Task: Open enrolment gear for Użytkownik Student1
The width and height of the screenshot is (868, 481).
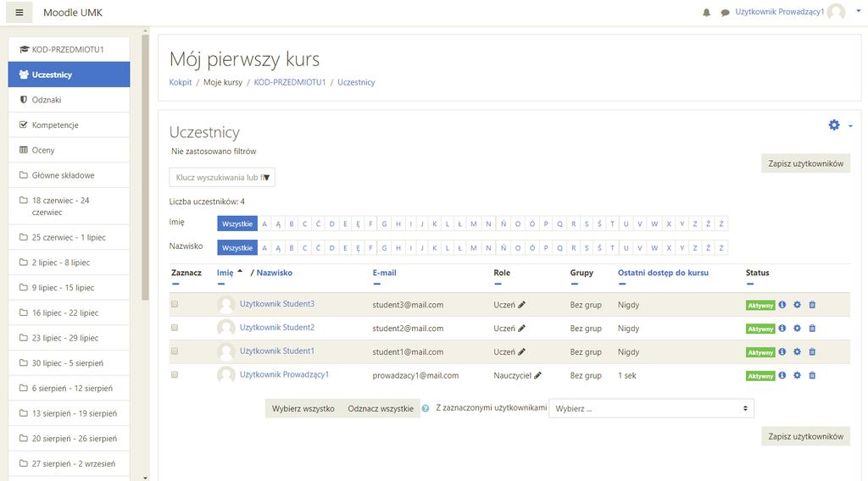Action: [797, 351]
